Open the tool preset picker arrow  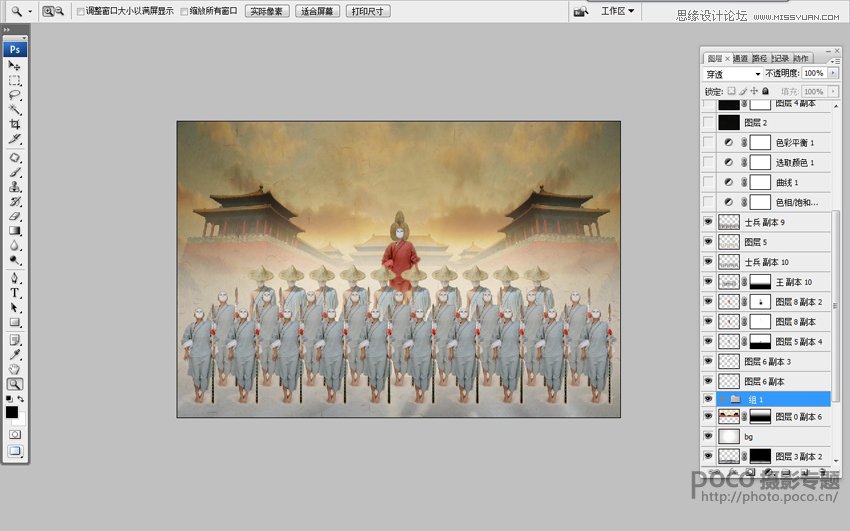30,11
